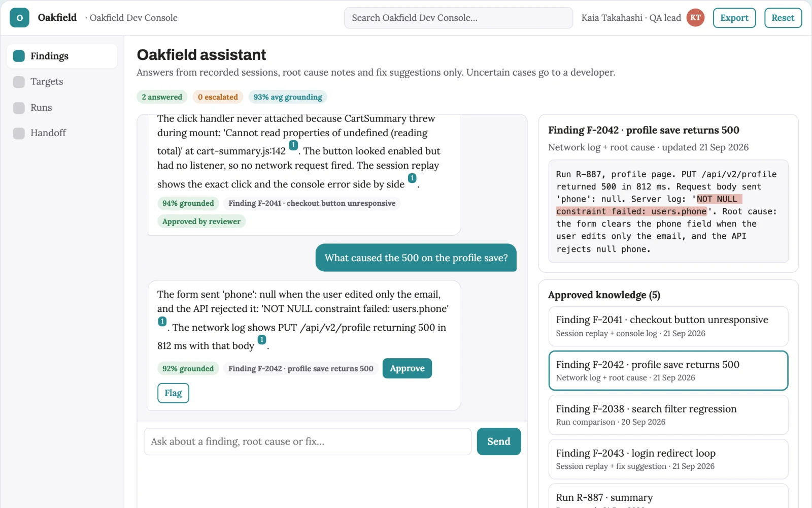Go to Targets in the sidebar

click(x=62, y=82)
